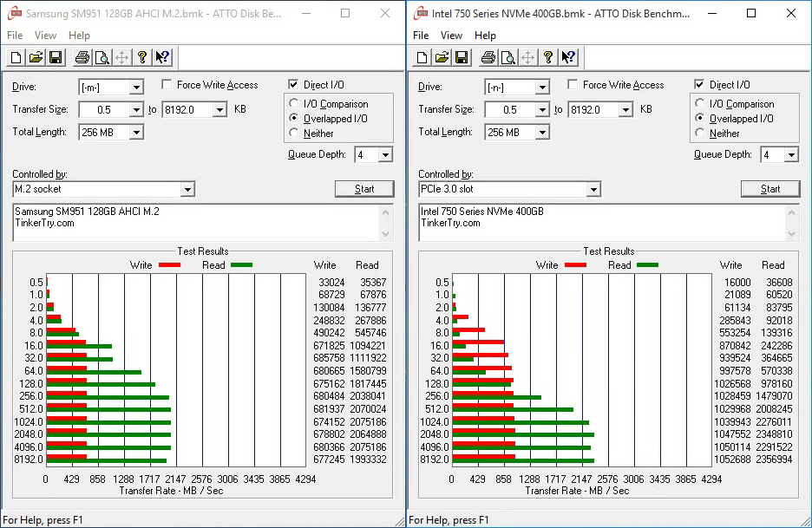This screenshot has height=528, width=812.
Task: Open Transfer Size 0.5 dropdown in Intel window
Action: 542,110
